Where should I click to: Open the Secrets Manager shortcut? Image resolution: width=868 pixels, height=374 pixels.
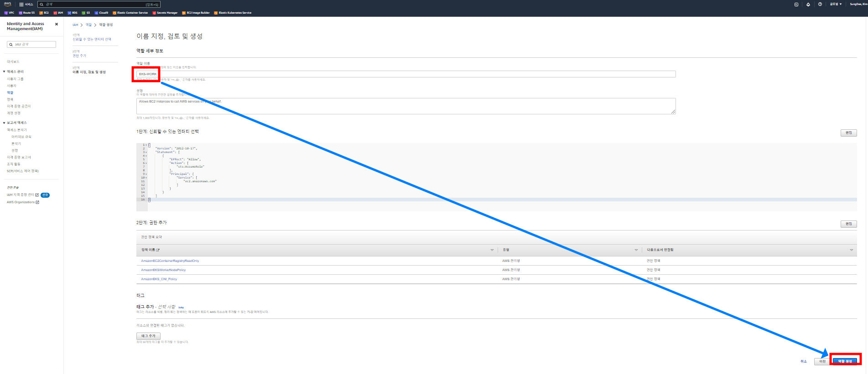point(165,13)
